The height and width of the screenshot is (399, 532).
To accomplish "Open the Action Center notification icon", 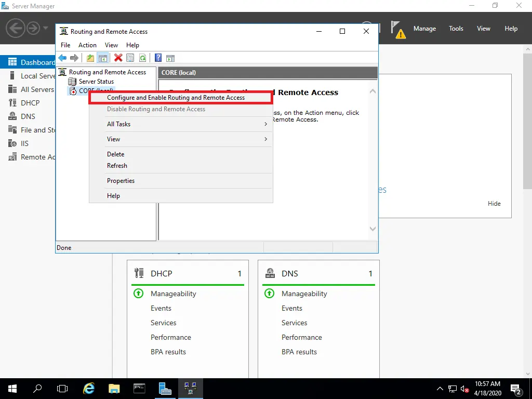I will (x=515, y=389).
